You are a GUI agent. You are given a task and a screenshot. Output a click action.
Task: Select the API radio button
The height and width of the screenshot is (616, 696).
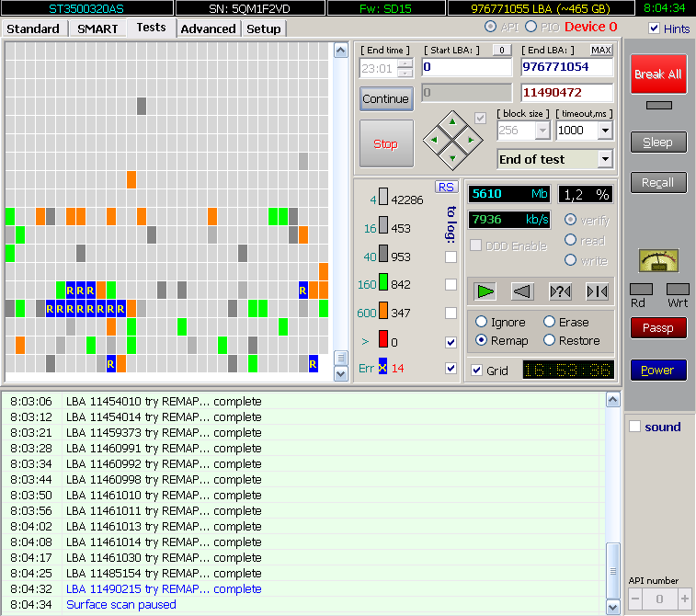(x=490, y=27)
